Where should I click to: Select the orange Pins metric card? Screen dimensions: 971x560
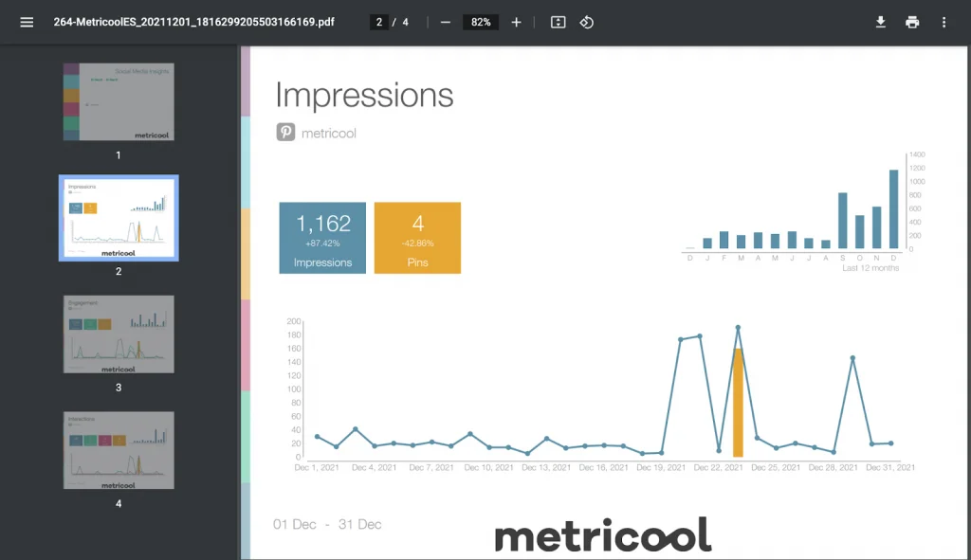(x=417, y=238)
